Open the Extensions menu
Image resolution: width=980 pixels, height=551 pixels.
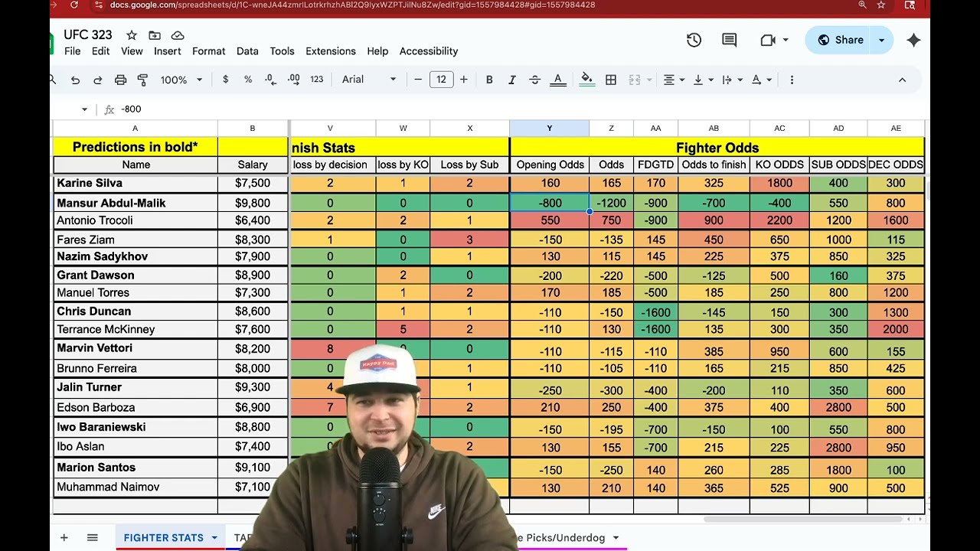[331, 51]
